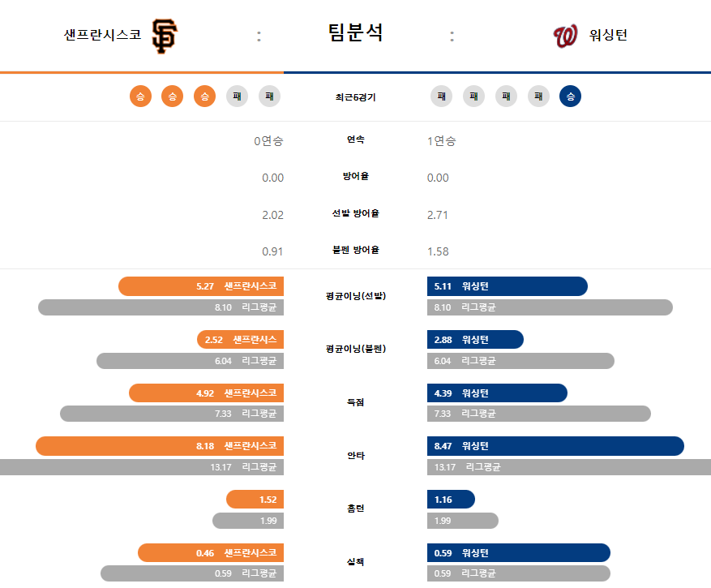Screen dimensions: 711x588
Task: Click the 최근6경기 label
Action: point(355,97)
